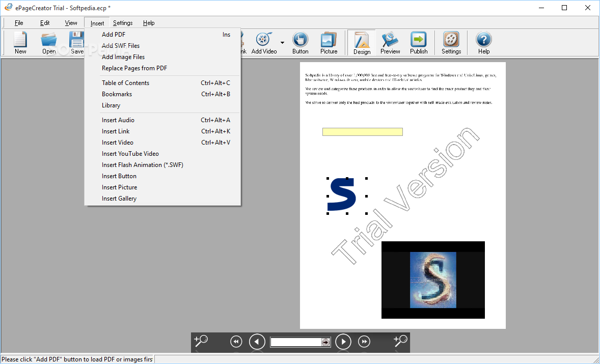The image size is (600, 364).
Task: Open the Settings menu in menu bar
Action: (x=123, y=23)
